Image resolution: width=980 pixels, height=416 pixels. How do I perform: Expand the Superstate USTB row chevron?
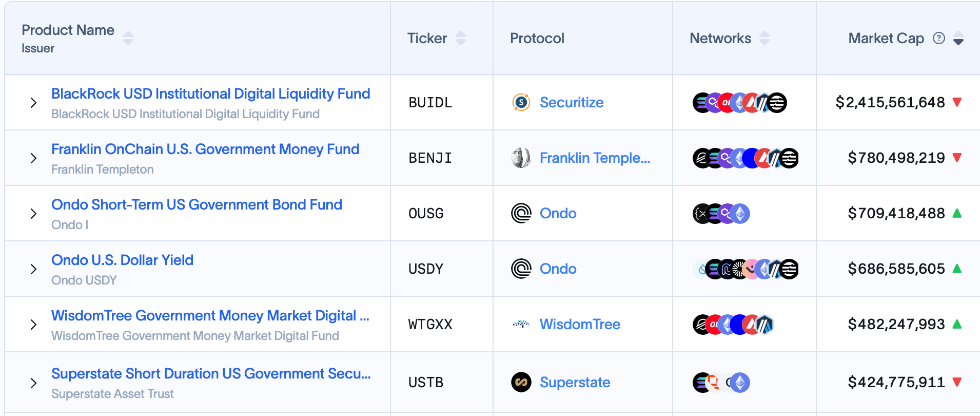click(x=33, y=383)
